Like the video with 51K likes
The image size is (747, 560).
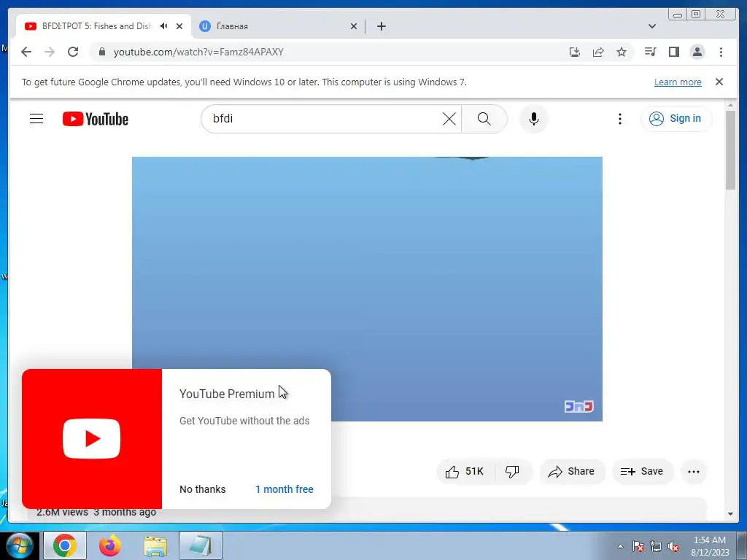pos(465,472)
